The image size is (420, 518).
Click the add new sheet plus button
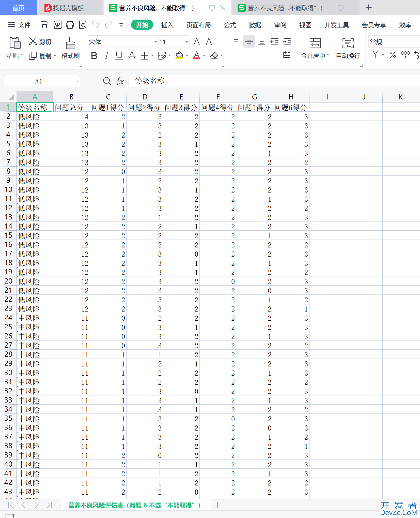pyautogui.click(x=217, y=505)
